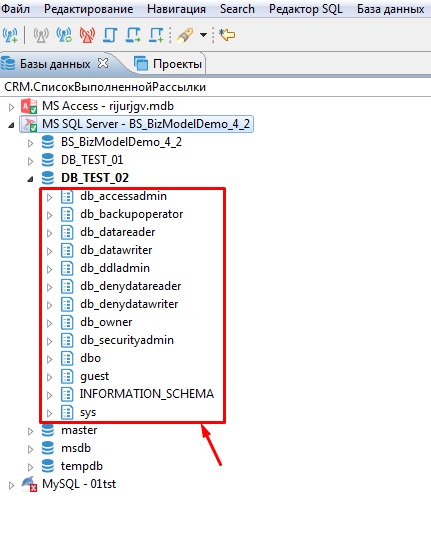Select the msdb database
The width and height of the screenshot is (431, 553).
tap(76, 448)
